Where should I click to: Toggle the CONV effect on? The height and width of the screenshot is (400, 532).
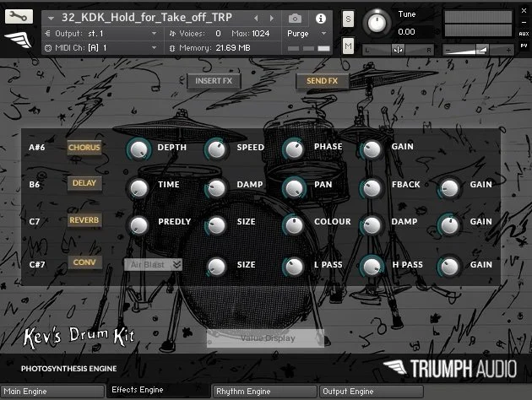[x=84, y=262]
